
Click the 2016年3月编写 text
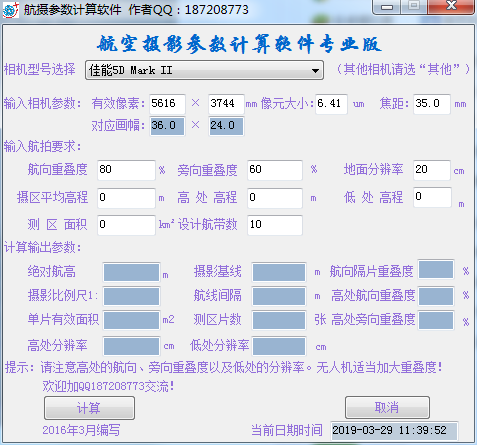point(81,430)
